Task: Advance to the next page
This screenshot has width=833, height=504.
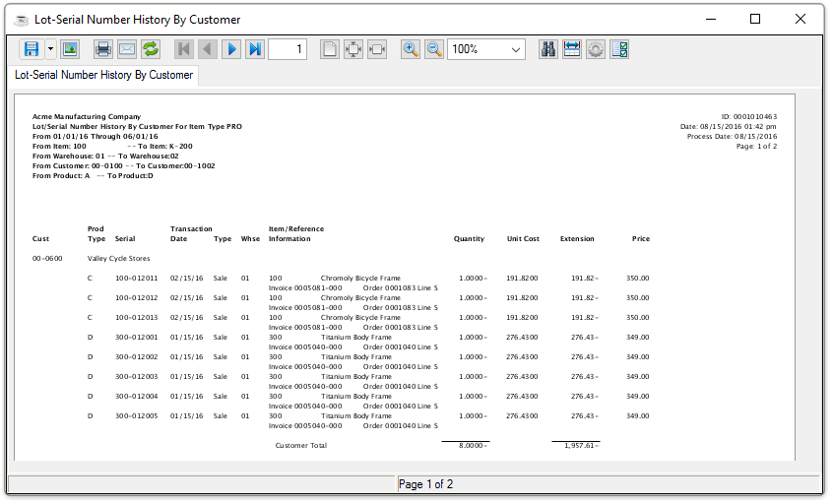Action: [x=231, y=49]
